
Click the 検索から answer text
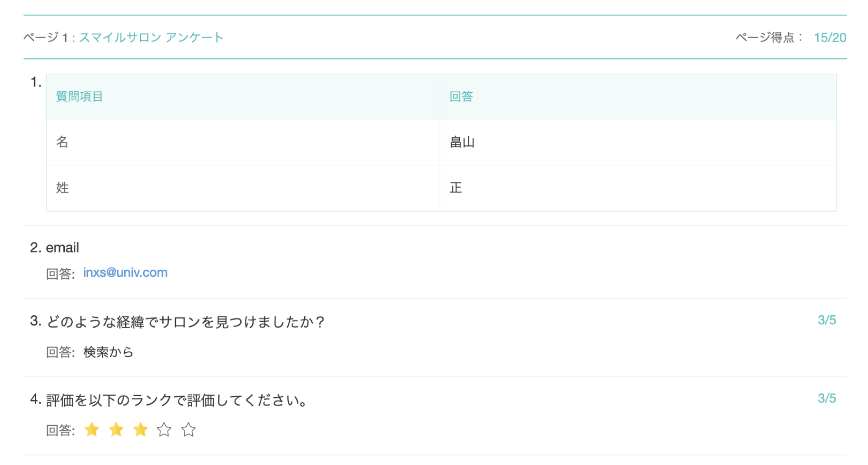[108, 352]
